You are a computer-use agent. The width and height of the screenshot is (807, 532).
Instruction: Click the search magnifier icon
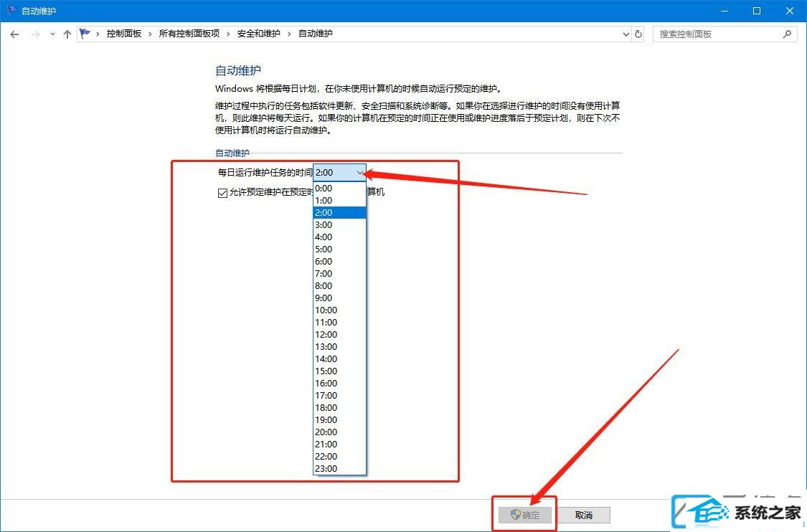(787, 34)
